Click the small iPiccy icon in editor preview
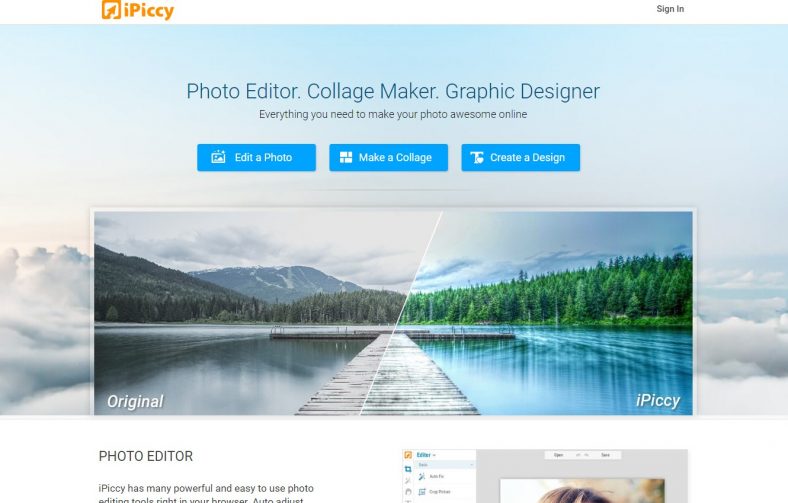This screenshot has width=788, height=503. [x=408, y=455]
